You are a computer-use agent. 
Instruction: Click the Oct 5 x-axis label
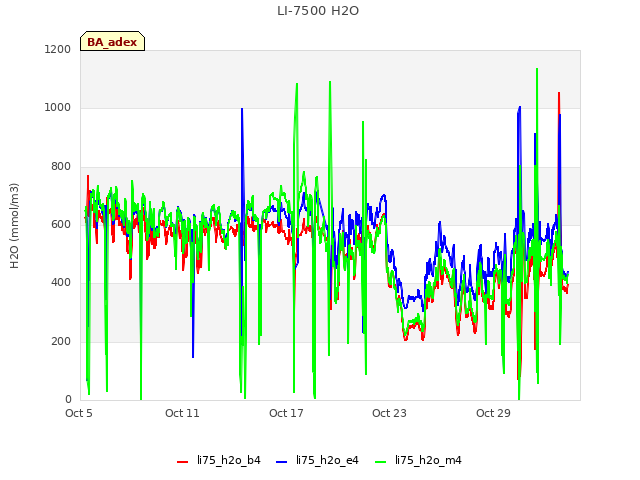pos(79,413)
